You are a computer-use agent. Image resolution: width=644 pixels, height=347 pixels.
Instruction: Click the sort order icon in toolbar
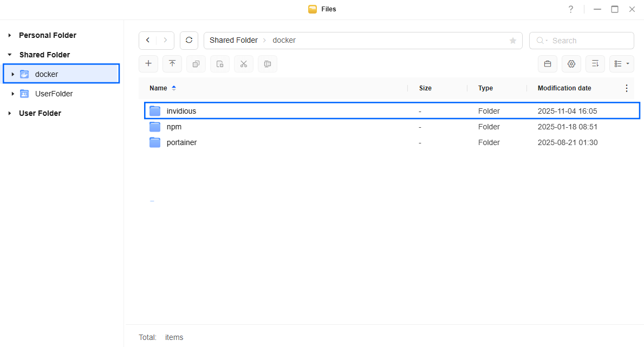(595, 64)
